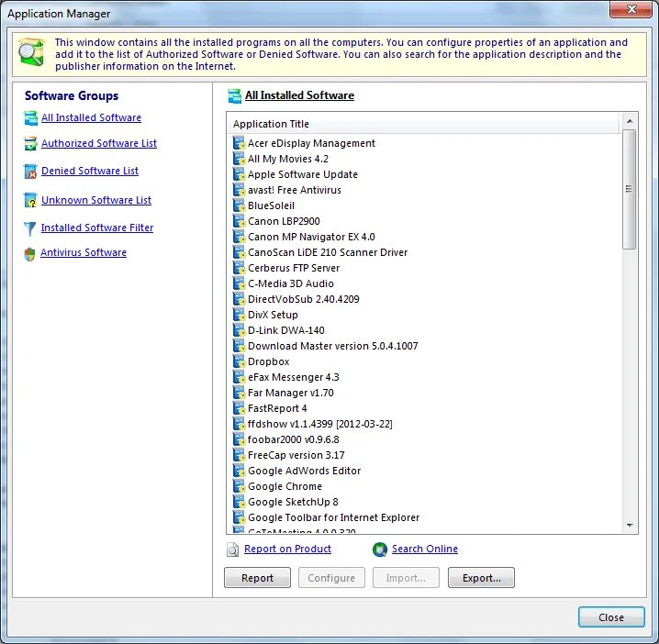This screenshot has width=659, height=644.
Task: Click the scroll up arrow of software list
Action: [x=629, y=121]
